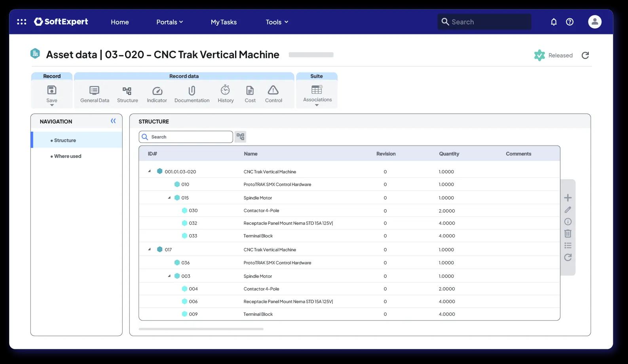Expand the Associations dropdown arrow
This screenshot has width=628, height=364.
[317, 105]
